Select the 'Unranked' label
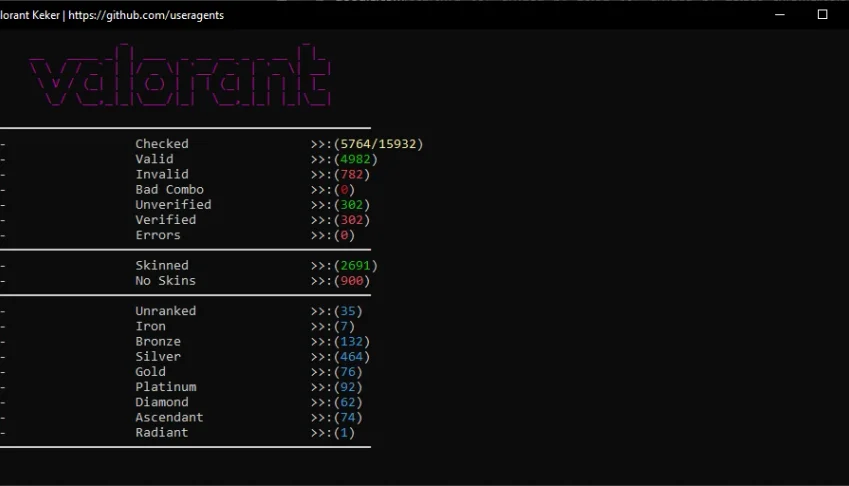The height and width of the screenshot is (486, 849). 166,311
